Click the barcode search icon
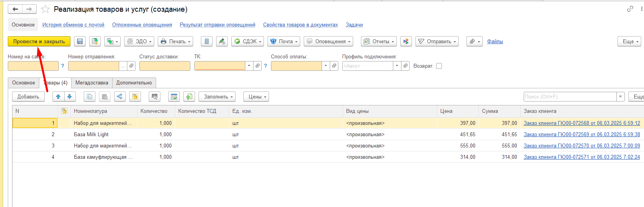This screenshot has height=207, width=644. pos(155,96)
